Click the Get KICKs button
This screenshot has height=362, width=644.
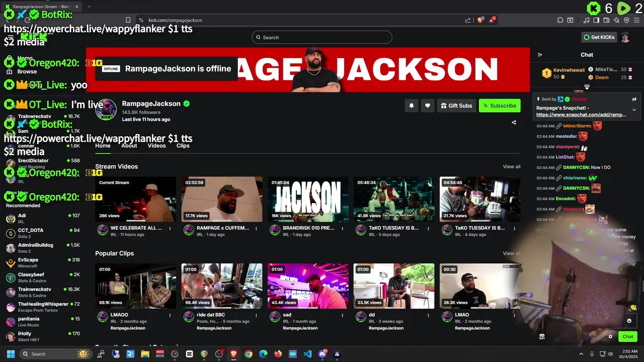(599, 37)
